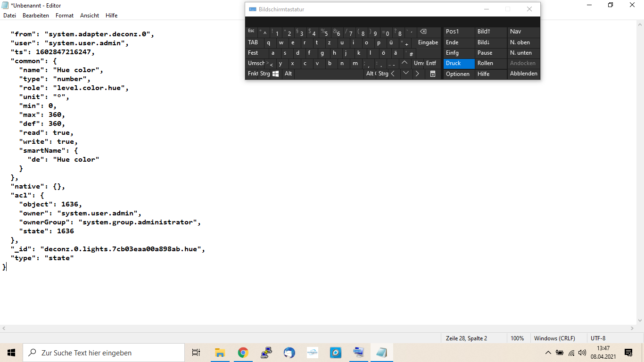Launch Google Chrome from the taskbar
The image size is (644, 362).
tap(243, 353)
